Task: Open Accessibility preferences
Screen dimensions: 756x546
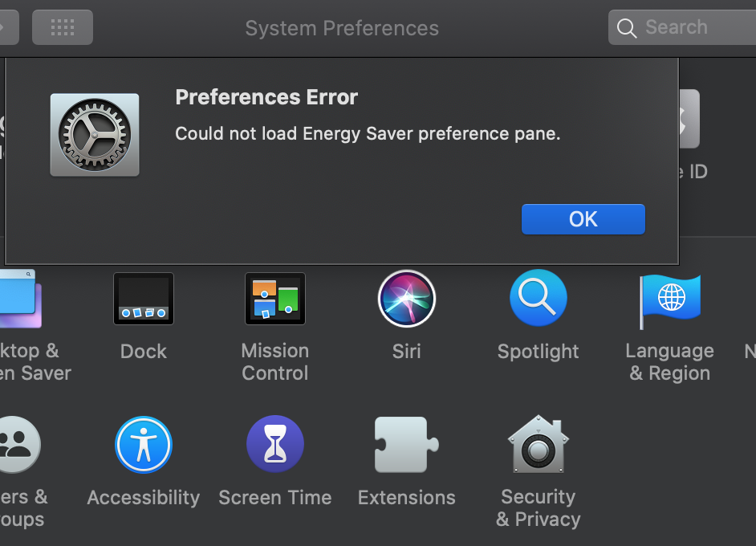Action: click(143, 445)
